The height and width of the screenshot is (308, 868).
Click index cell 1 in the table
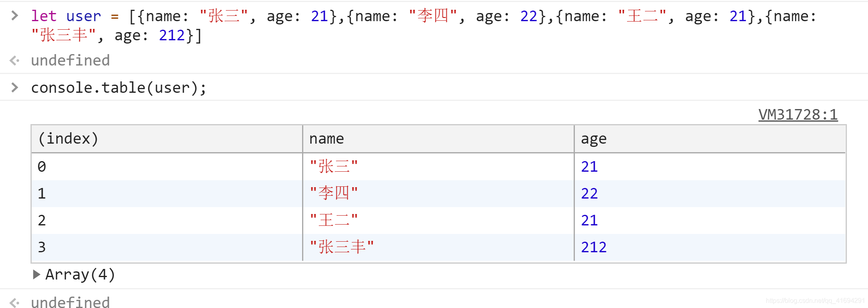point(167,194)
